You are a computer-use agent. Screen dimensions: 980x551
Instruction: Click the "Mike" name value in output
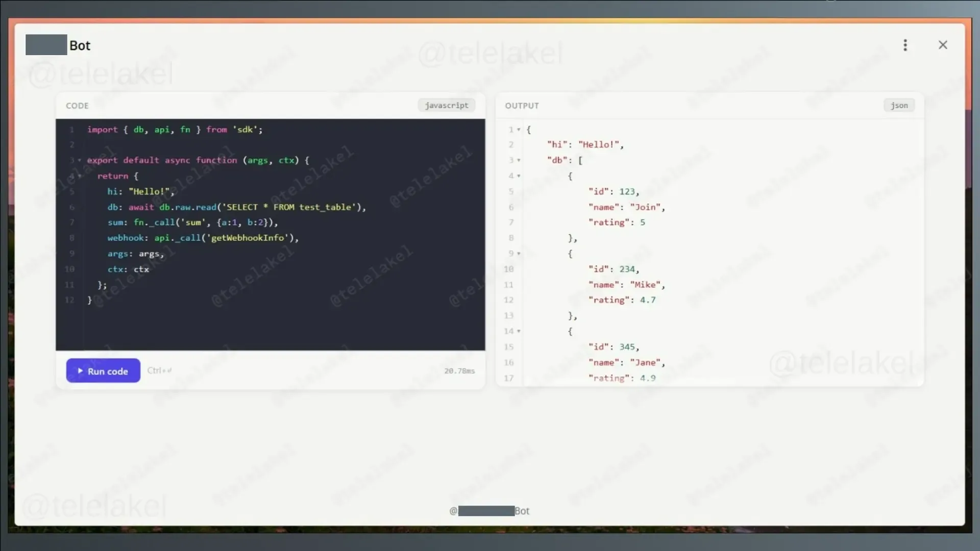point(645,285)
